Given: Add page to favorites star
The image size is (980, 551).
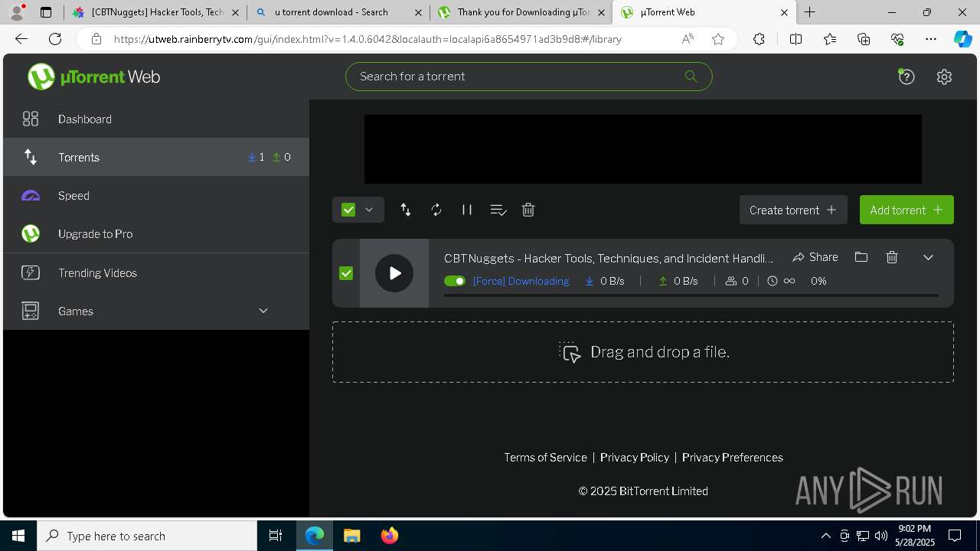Looking at the screenshot, I should (718, 39).
